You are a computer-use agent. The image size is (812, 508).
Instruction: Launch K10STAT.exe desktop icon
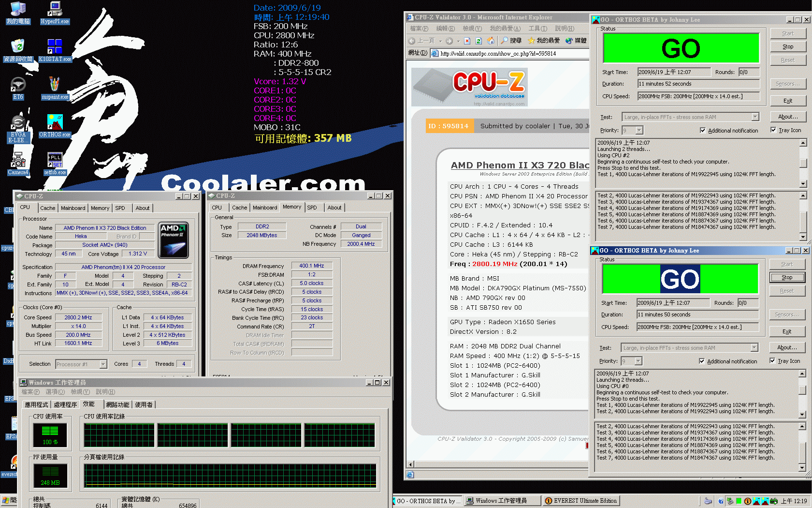55,50
